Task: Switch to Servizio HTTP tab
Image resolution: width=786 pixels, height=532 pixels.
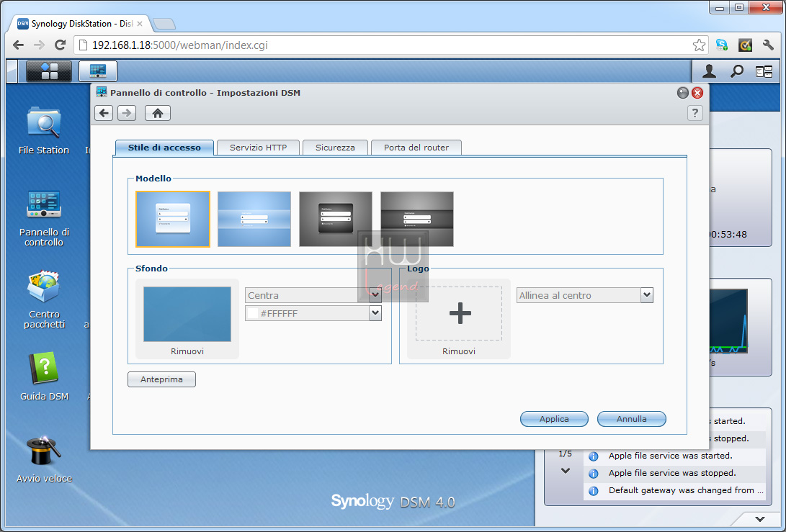Action: pyautogui.click(x=258, y=148)
